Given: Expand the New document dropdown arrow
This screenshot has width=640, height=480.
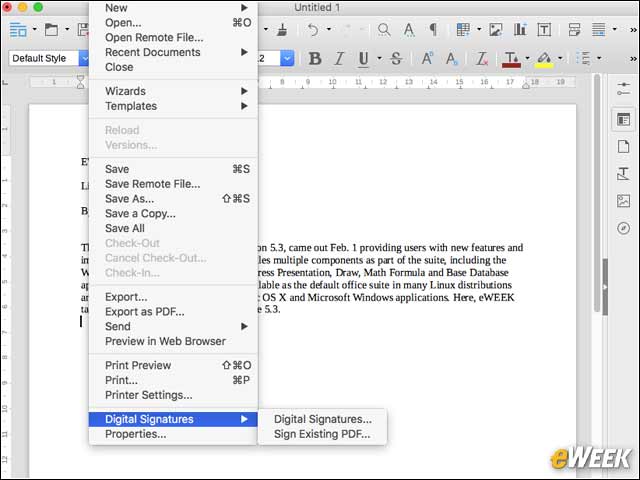Looking at the screenshot, I should click(34, 29).
